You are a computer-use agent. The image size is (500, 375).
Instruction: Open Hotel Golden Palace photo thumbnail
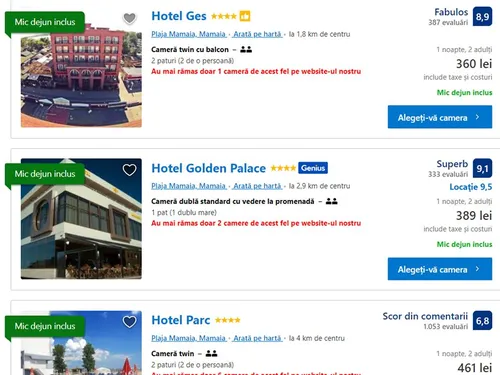tap(81, 219)
